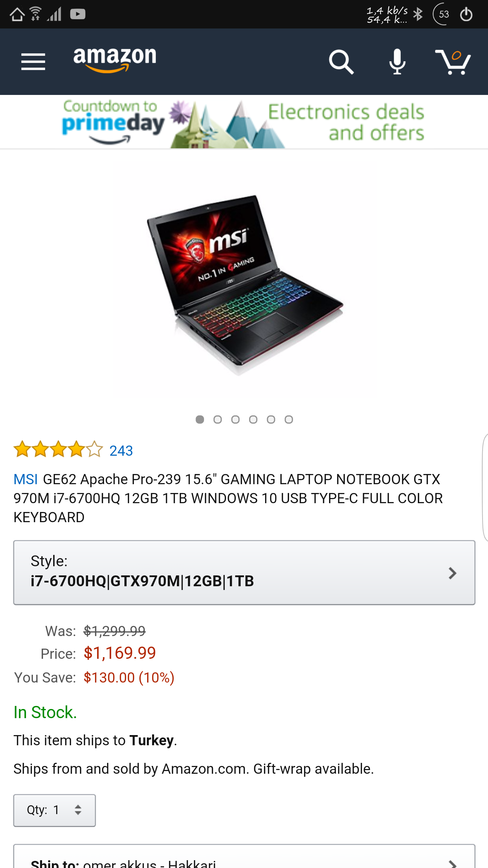Open the Countdown to Prime Day banner
The image size is (488, 868).
(244, 122)
